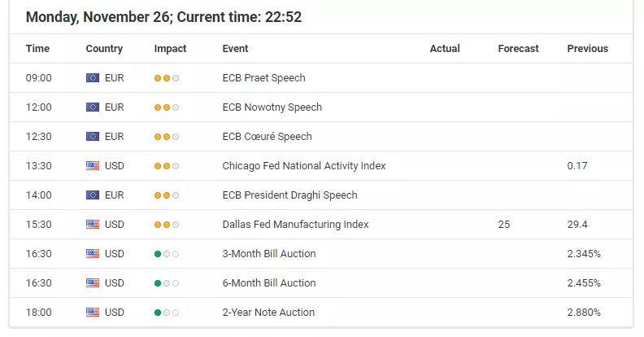Click green impact dot for 2-Year Note Auction
This screenshot has height=337, width=644.
coord(157,313)
